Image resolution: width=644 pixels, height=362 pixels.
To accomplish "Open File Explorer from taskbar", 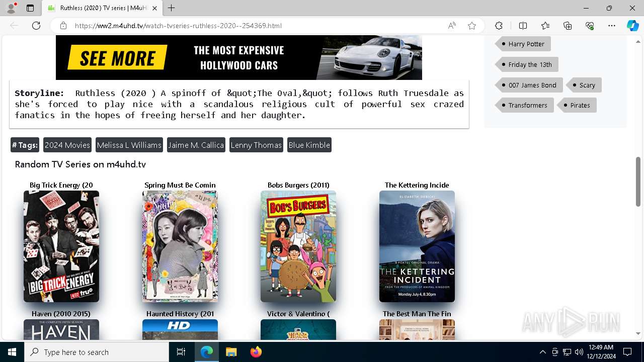I will (231, 352).
